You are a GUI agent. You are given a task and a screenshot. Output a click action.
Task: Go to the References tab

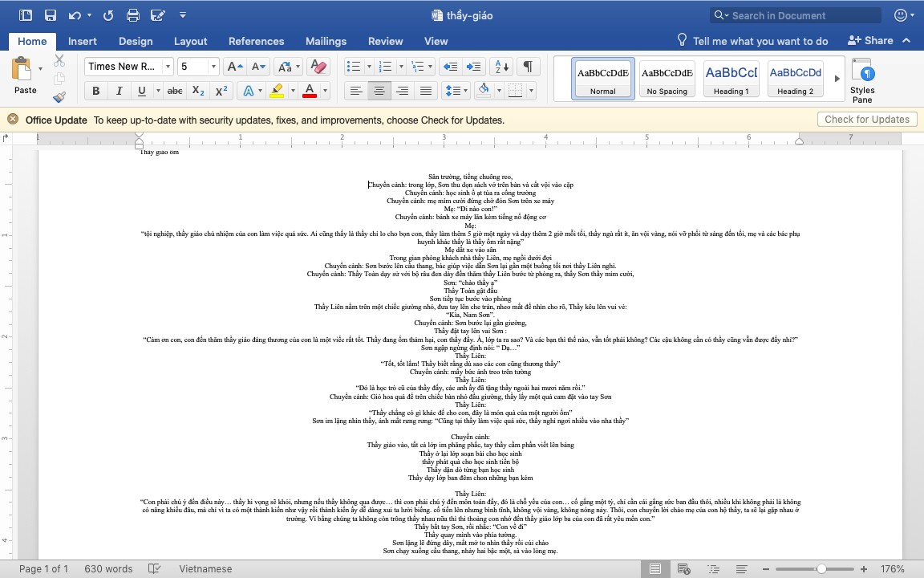point(257,41)
